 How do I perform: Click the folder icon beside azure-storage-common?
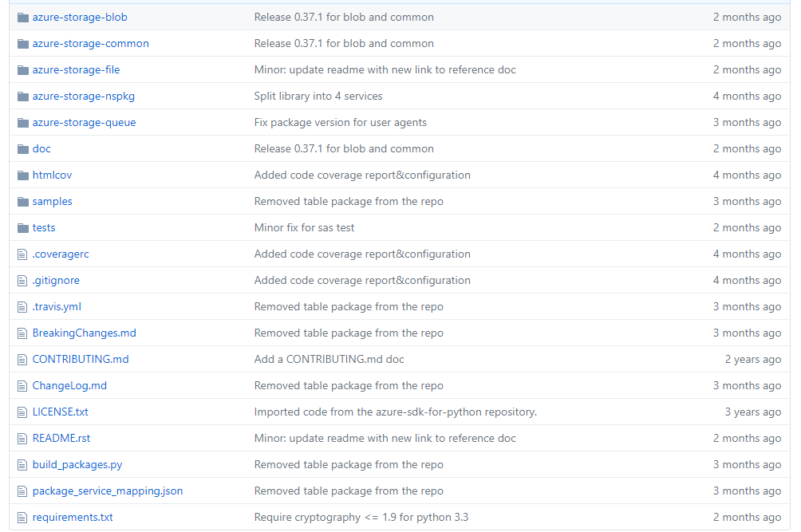point(22,43)
